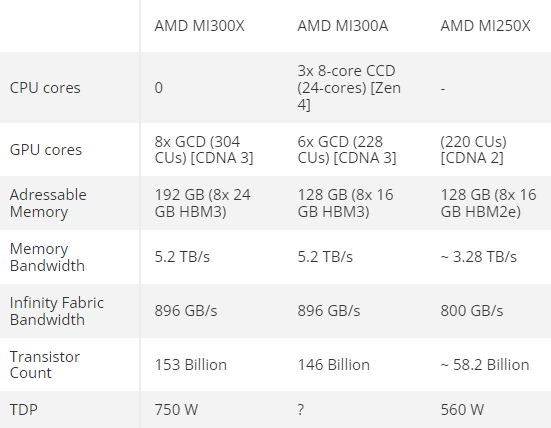Select the 153 Billion transistor value
Image resolution: width=551 pixels, height=428 pixels.
tap(190, 365)
